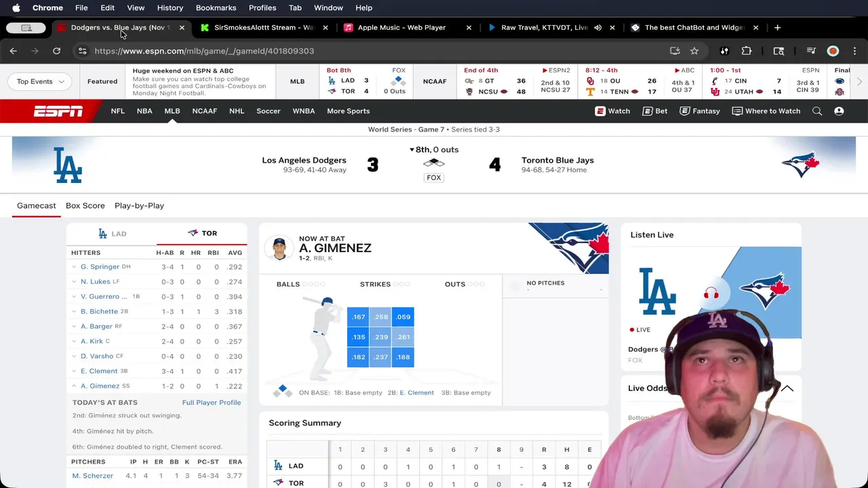Expand D. Varsho hitter row
Image resolution: width=868 pixels, height=488 pixels.
point(74,357)
